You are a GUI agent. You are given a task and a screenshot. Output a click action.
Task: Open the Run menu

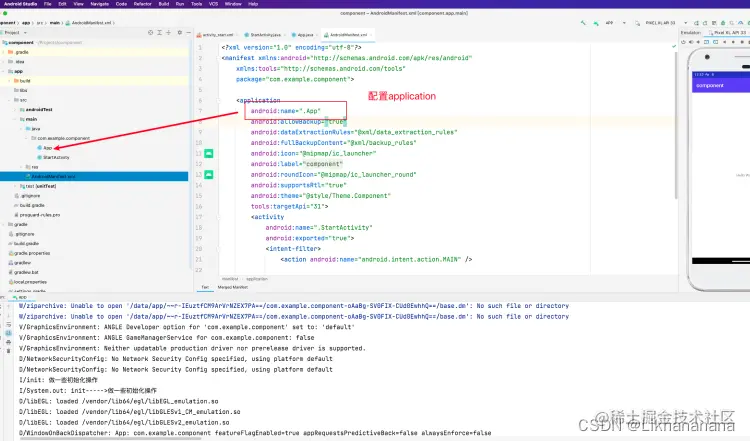[x=180, y=4]
